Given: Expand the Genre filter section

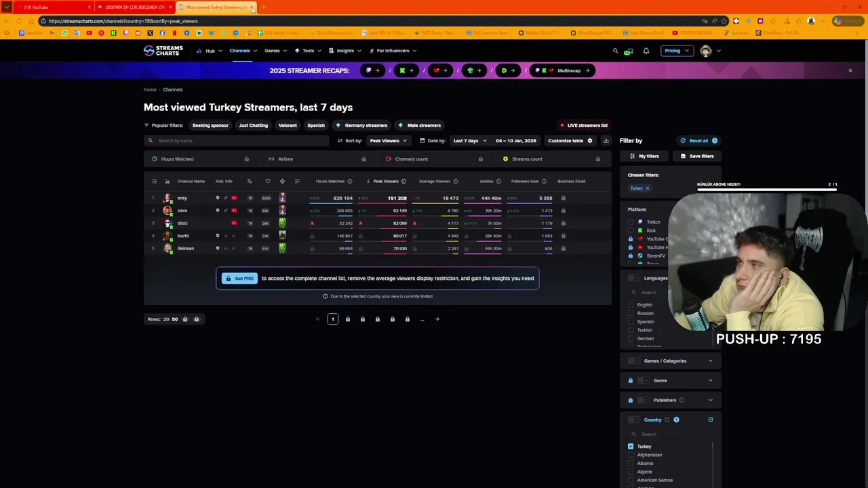Looking at the screenshot, I should click(711, 380).
